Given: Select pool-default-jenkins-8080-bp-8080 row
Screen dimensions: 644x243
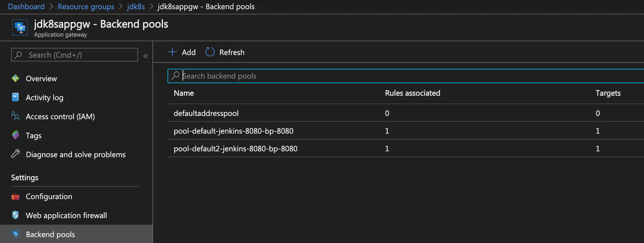Looking at the screenshot, I should [x=233, y=131].
